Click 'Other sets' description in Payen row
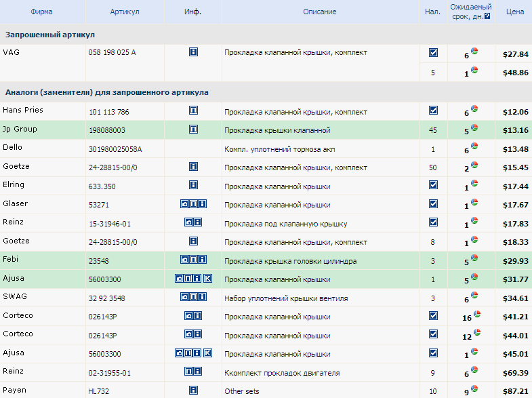Image resolution: width=532 pixels, height=398 pixels. [x=241, y=391]
